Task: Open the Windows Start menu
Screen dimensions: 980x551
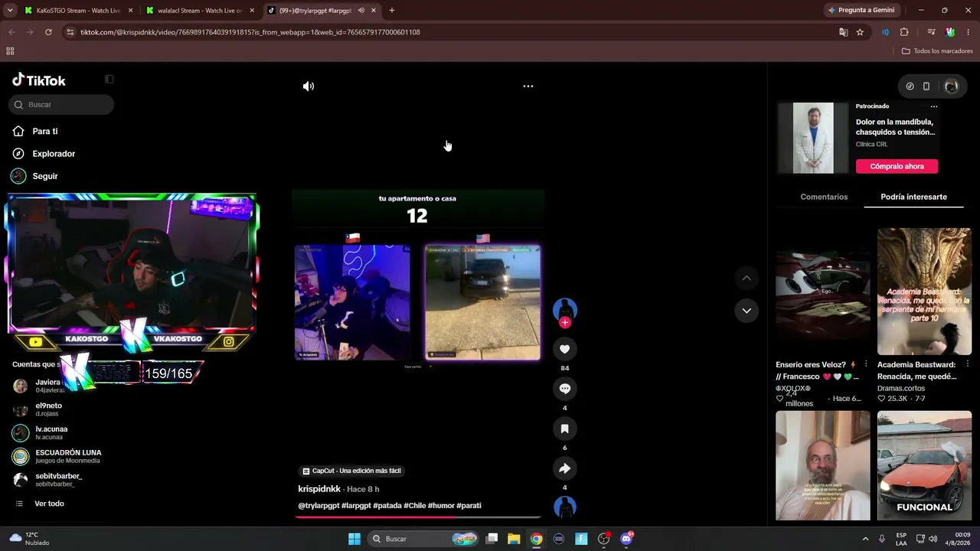Action: [354, 539]
